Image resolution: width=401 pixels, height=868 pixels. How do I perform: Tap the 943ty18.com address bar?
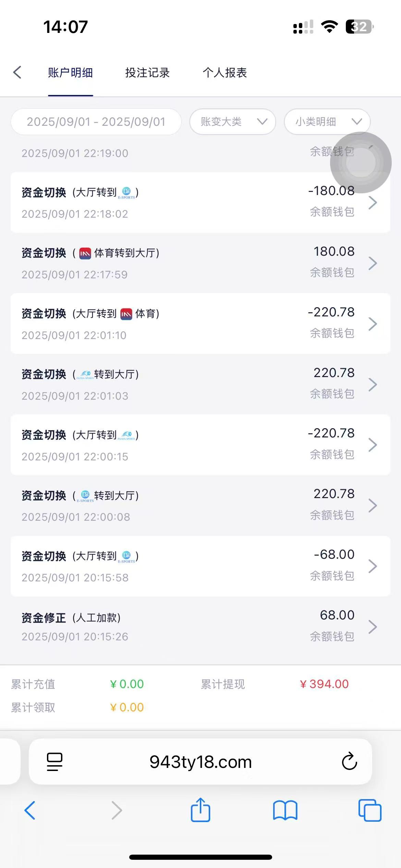200,761
